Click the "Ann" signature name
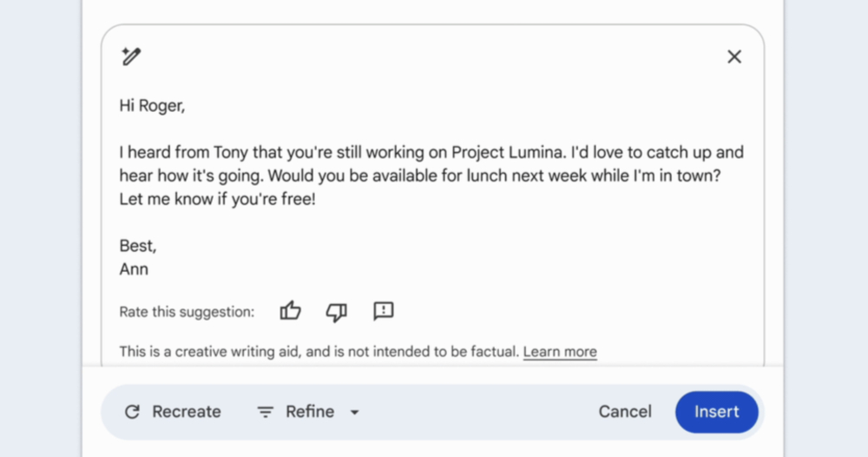Viewport: 868px width, 457px height. 134,269
